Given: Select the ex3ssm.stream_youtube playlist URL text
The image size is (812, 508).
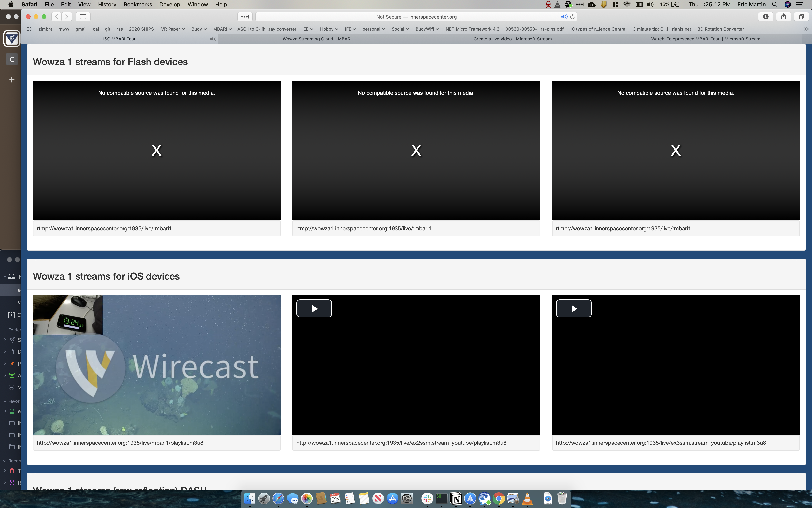Looking at the screenshot, I should (661, 443).
